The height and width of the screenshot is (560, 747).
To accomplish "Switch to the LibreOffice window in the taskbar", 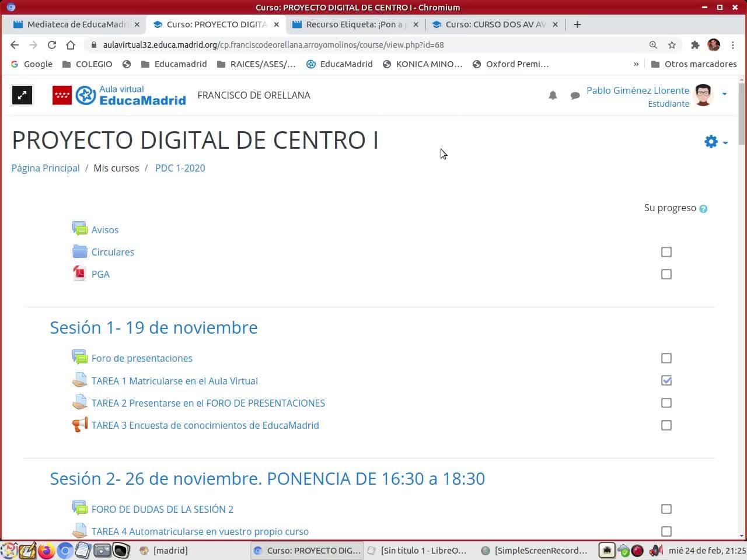I will (417, 550).
